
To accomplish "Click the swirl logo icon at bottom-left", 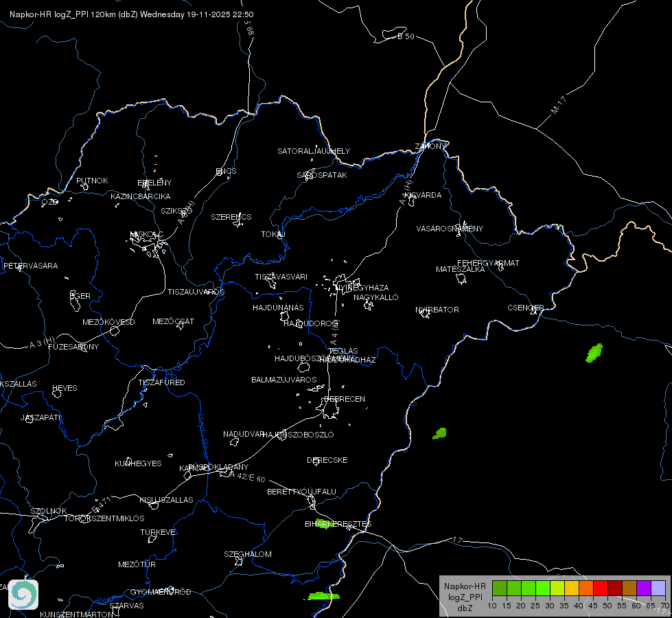I will pyautogui.click(x=23, y=595).
